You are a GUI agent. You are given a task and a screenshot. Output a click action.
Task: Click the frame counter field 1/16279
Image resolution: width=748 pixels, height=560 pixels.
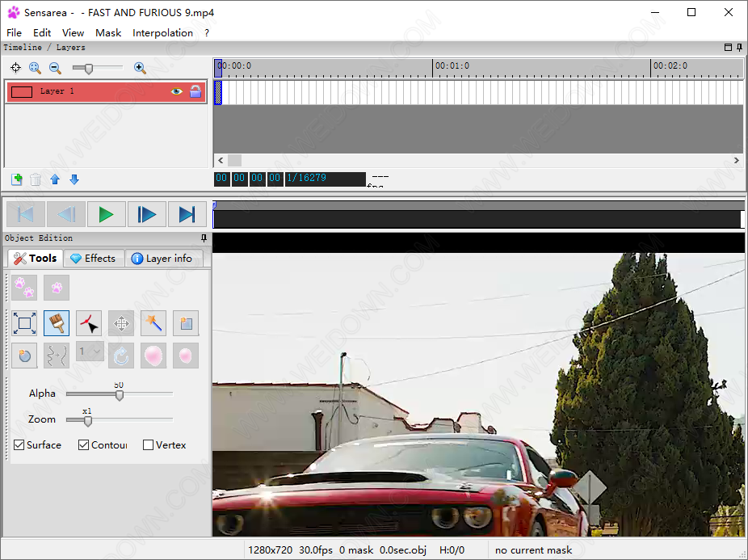tap(325, 179)
